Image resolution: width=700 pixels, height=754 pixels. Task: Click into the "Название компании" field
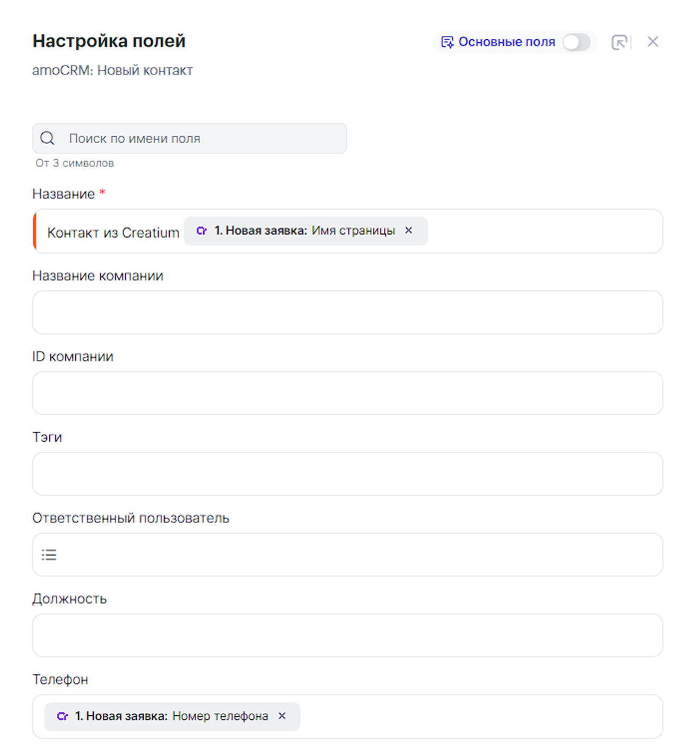point(347,312)
